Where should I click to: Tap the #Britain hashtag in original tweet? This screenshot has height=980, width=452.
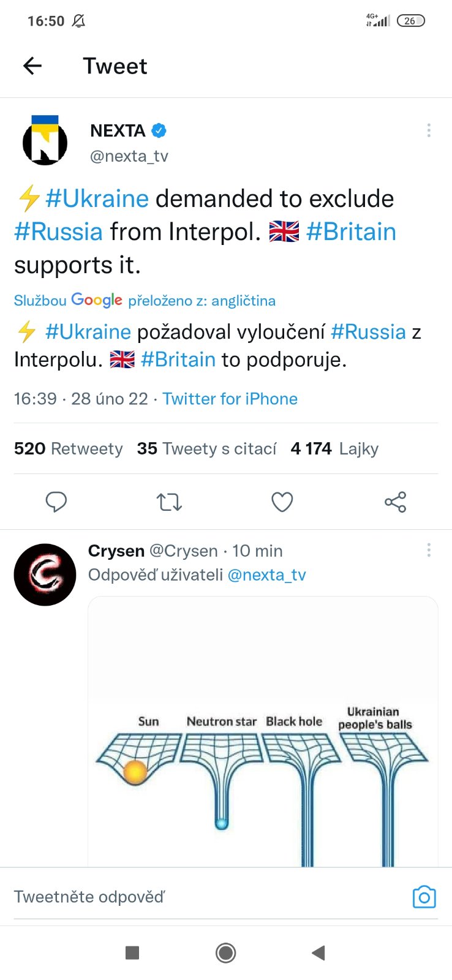351,232
